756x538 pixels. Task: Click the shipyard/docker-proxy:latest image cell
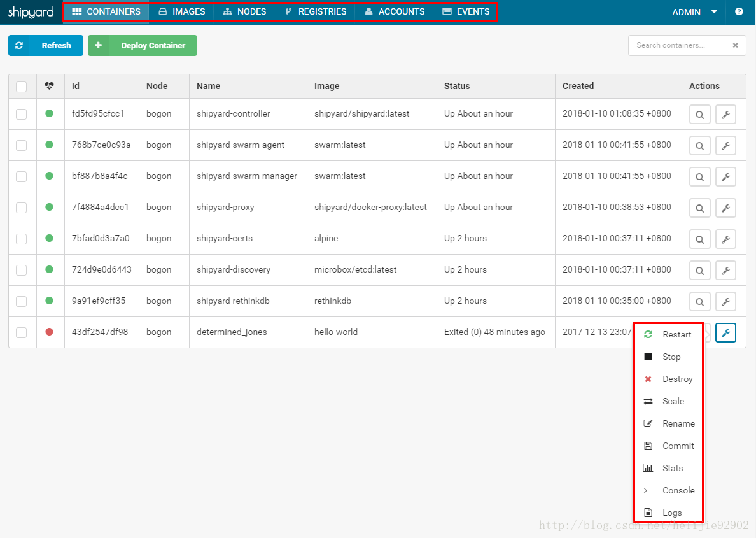(x=370, y=207)
